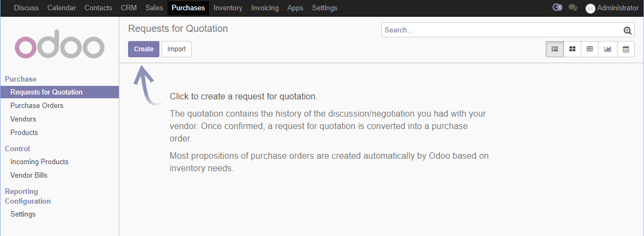Switch to list view icon

[x=555, y=49]
